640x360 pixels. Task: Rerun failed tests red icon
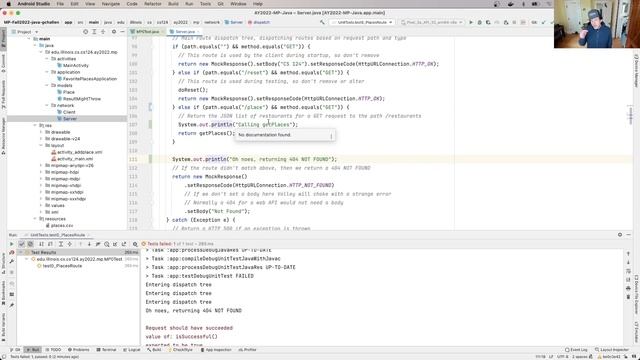tap(11, 253)
